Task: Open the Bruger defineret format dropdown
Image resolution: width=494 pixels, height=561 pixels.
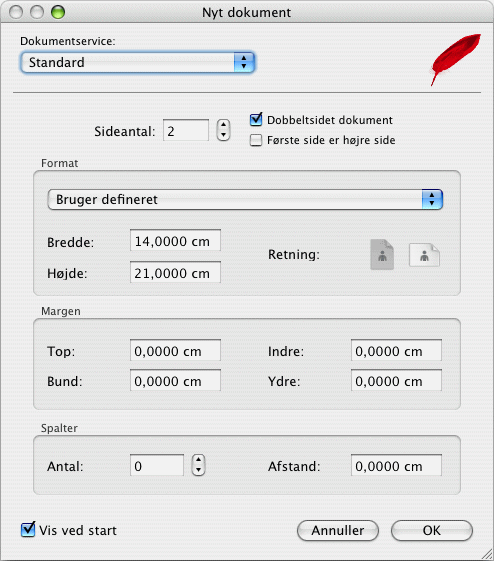Action: pyautogui.click(x=245, y=199)
